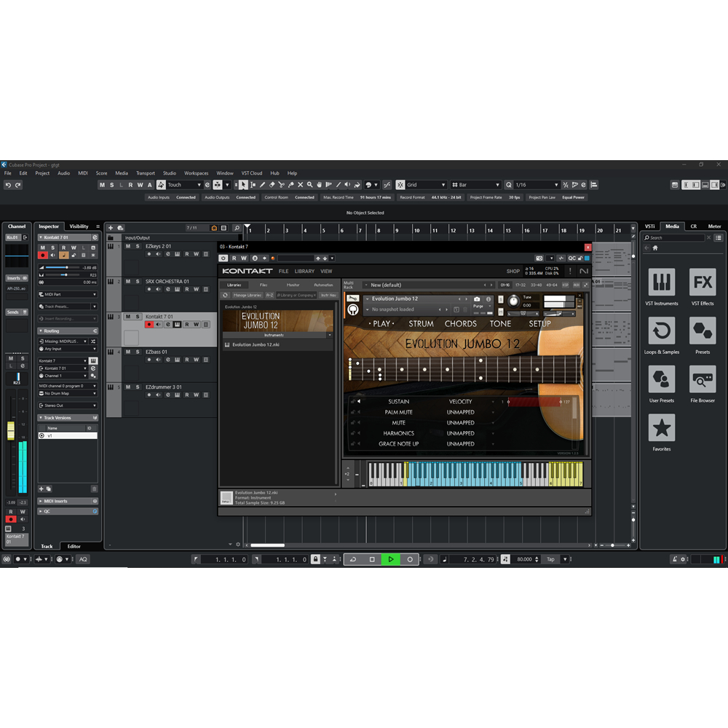Click the Undo arrow in toolbar
The width and height of the screenshot is (728, 728).
coord(8,185)
